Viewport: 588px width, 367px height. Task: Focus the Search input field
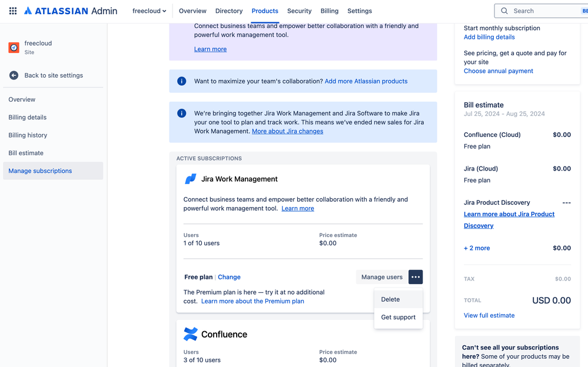pos(541,11)
